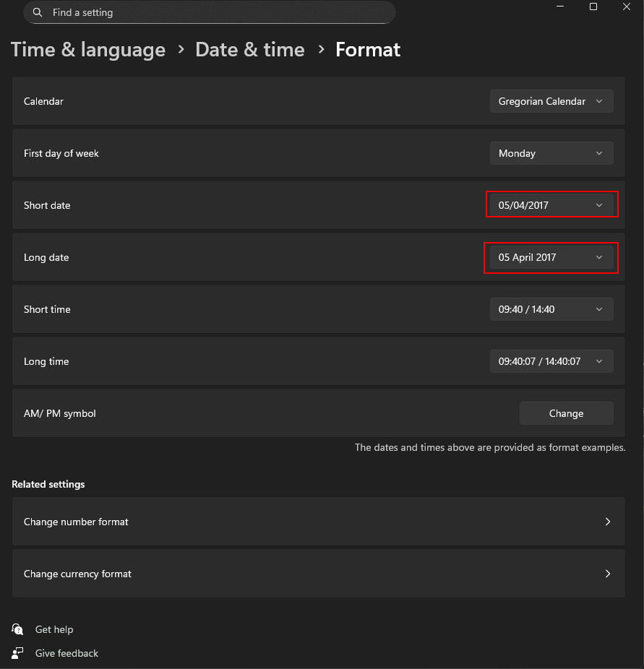The image size is (644, 669).
Task: Click the Change number format chevron arrow
Action: [608, 522]
